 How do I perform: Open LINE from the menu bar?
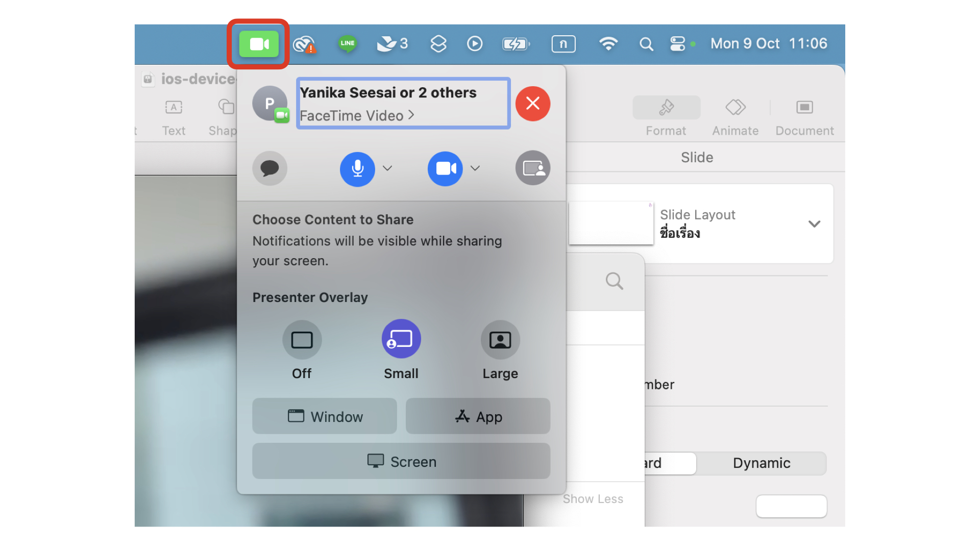[347, 44]
